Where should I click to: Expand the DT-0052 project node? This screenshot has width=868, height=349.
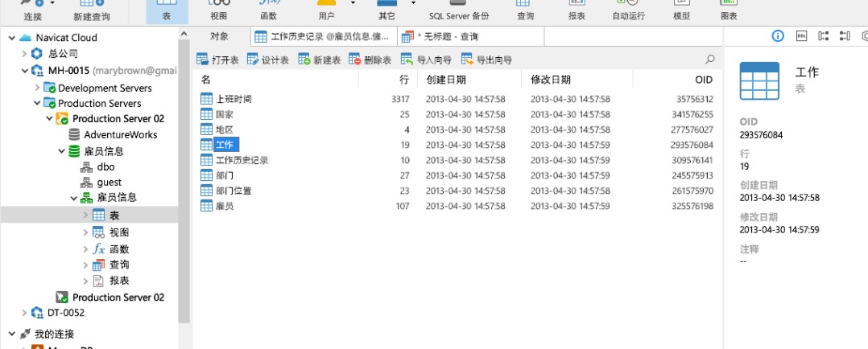pyautogui.click(x=24, y=313)
